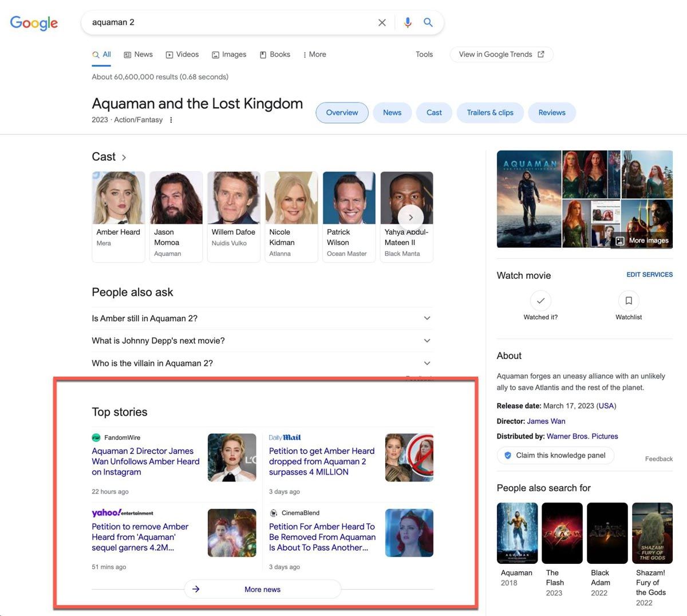Add the movie to Watchlist via bookmark icon
Screen dimensions: 687x616
tap(629, 300)
